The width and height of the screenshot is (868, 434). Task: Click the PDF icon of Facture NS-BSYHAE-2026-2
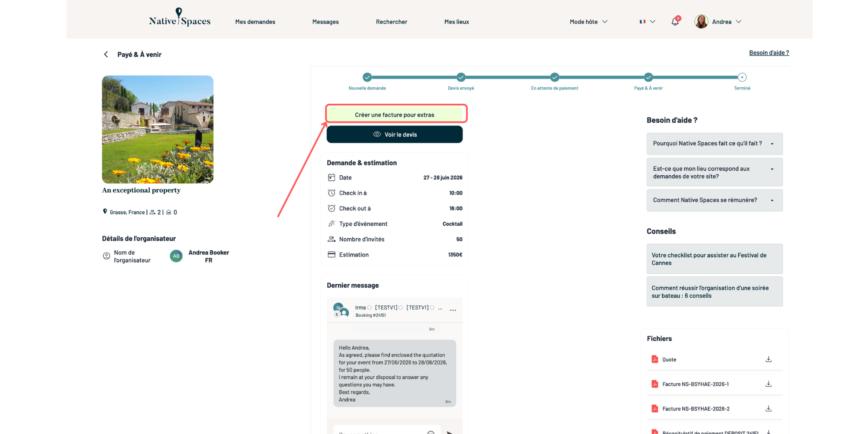[x=654, y=409]
